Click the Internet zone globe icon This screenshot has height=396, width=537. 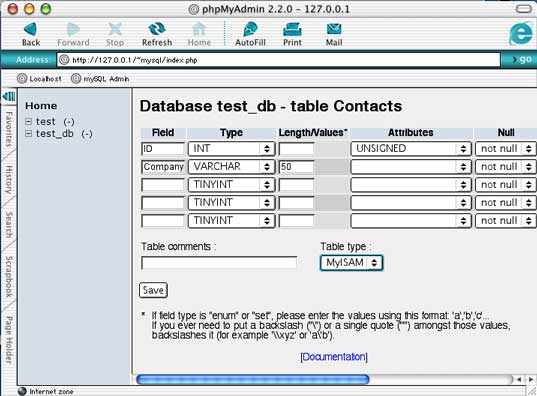(x=22, y=391)
